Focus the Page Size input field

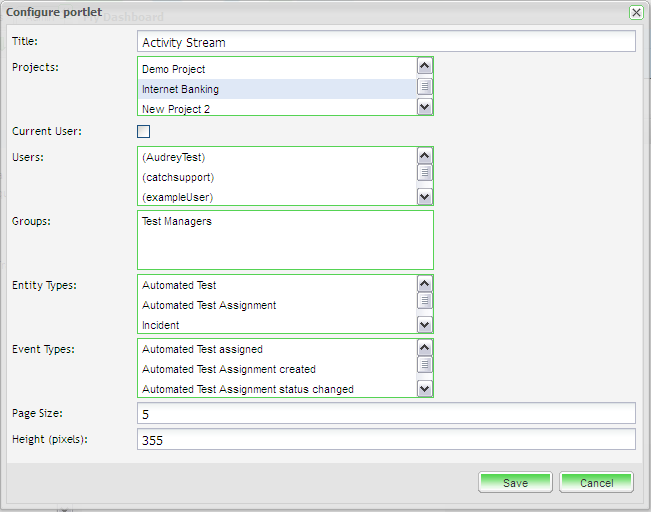[385, 414]
